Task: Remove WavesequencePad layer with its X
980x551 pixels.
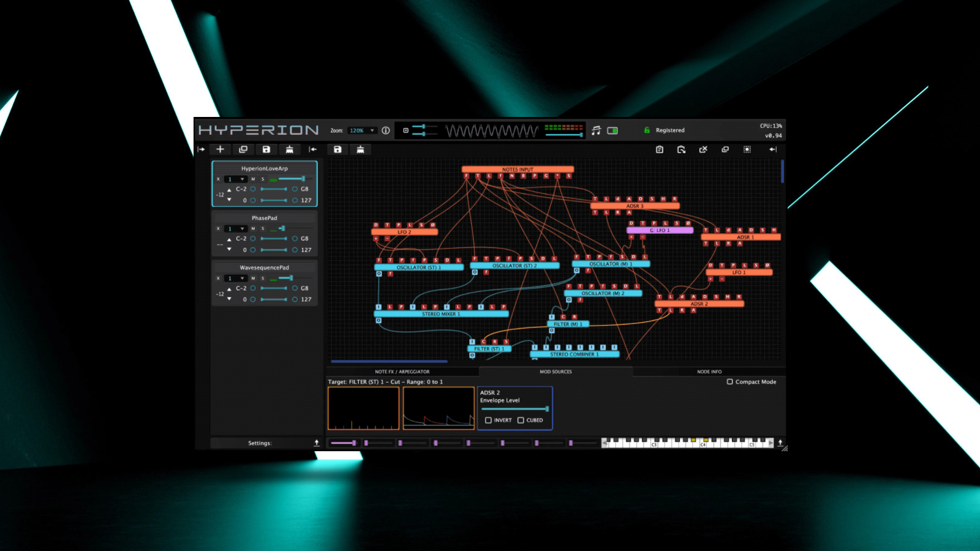Action: 218,279
